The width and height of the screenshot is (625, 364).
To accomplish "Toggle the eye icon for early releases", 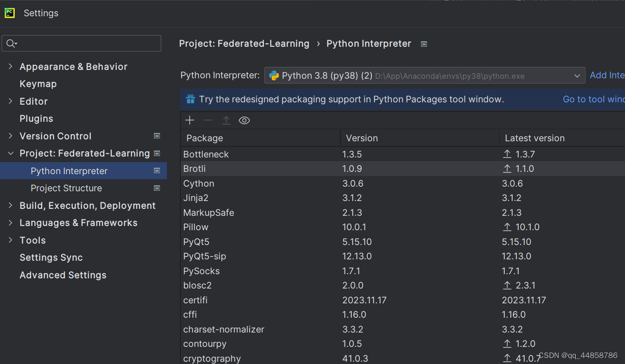I will 244,120.
